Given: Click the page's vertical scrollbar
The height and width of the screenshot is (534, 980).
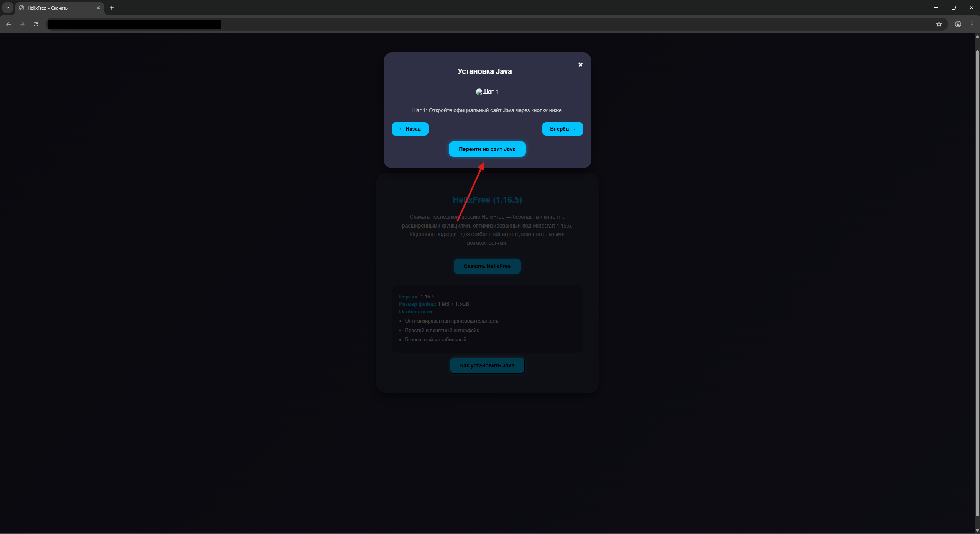Looking at the screenshot, I should pos(977,283).
